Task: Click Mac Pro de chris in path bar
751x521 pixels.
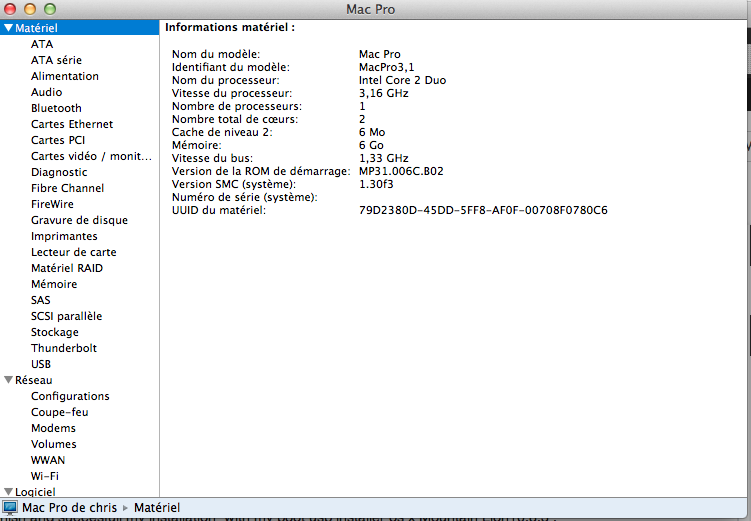Action: pyautogui.click(x=69, y=508)
